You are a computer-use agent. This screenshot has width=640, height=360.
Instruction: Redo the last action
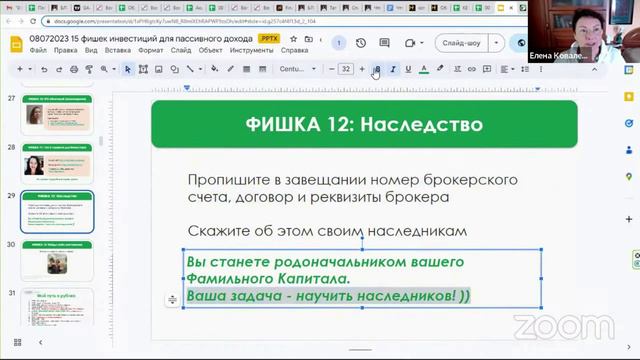pyautogui.click(x=59, y=69)
